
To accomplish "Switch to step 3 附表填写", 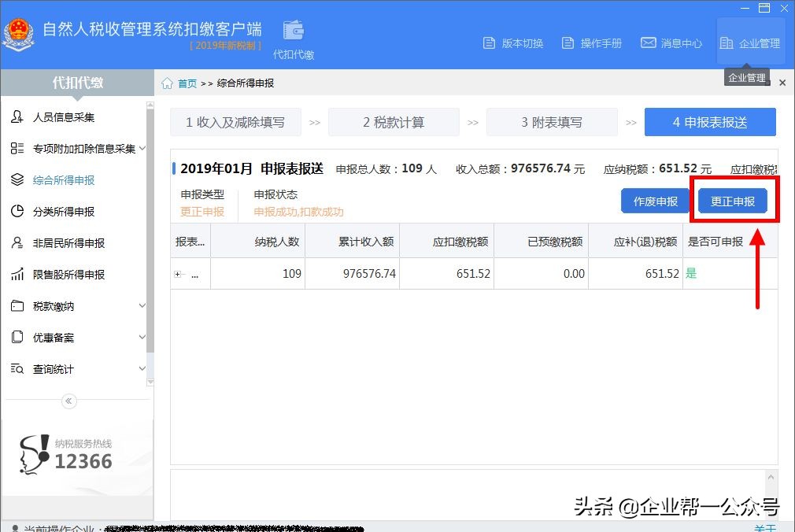I will click(x=552, y=122).
